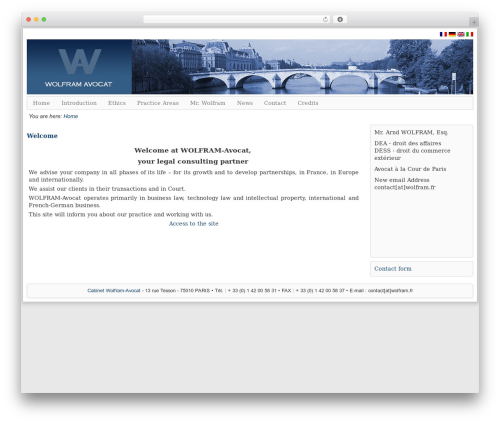The width and height of the screenshot is (500, 423).
Task: Click the Paris bridge header image
Action: 302,67
